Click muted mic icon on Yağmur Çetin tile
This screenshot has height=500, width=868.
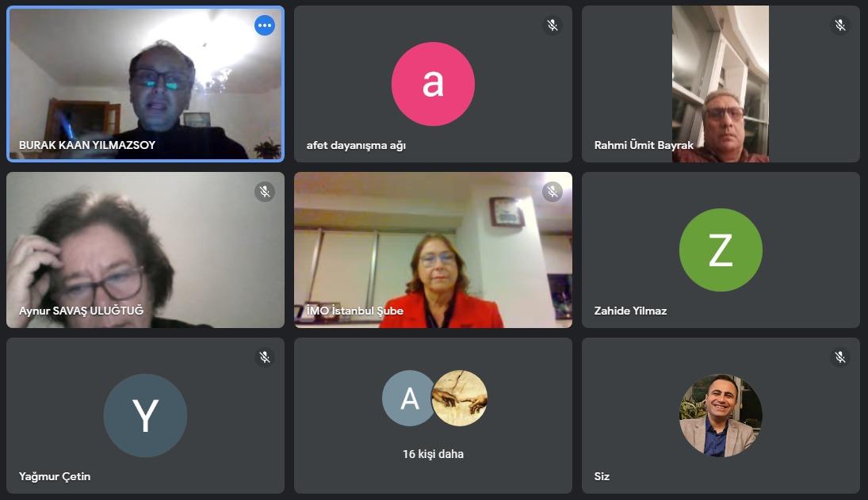(x=265, y=357)
